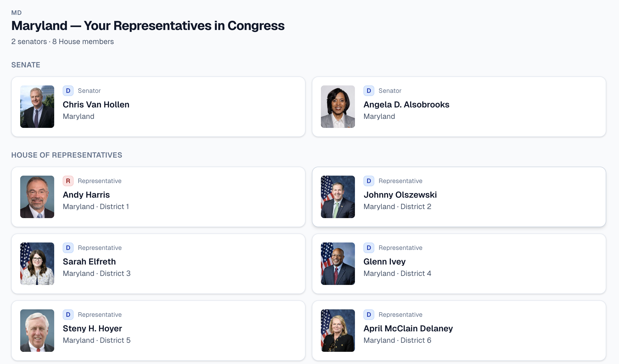The image size is (619, 364).
Task: Select the photo on Sarah Elfreth's card
Action: pyautogui.click(x=37, y=264)
